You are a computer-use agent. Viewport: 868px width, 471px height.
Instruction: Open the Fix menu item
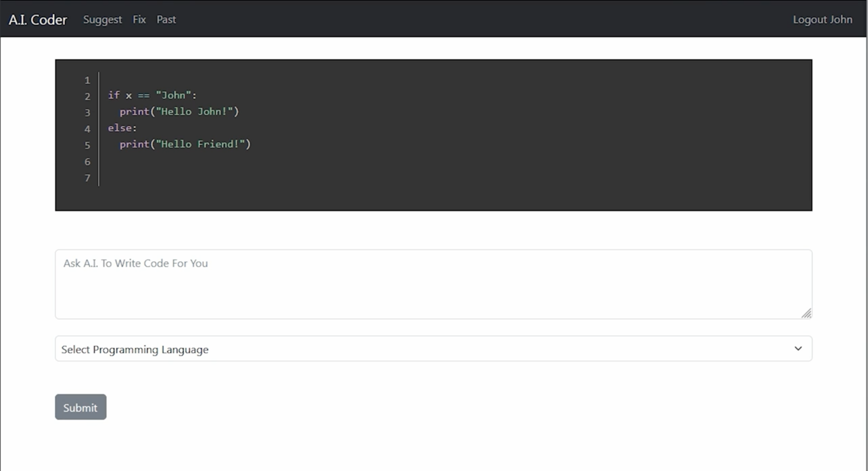pos(139,19)
